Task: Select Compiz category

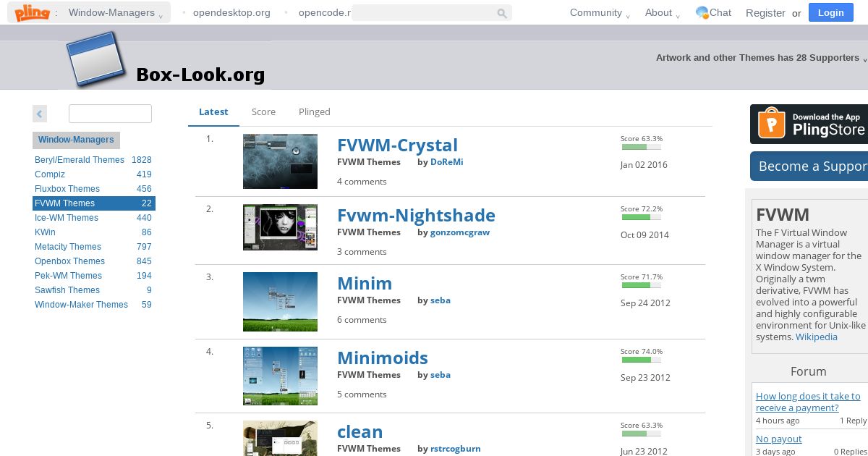Action: [x=93, y=174]
